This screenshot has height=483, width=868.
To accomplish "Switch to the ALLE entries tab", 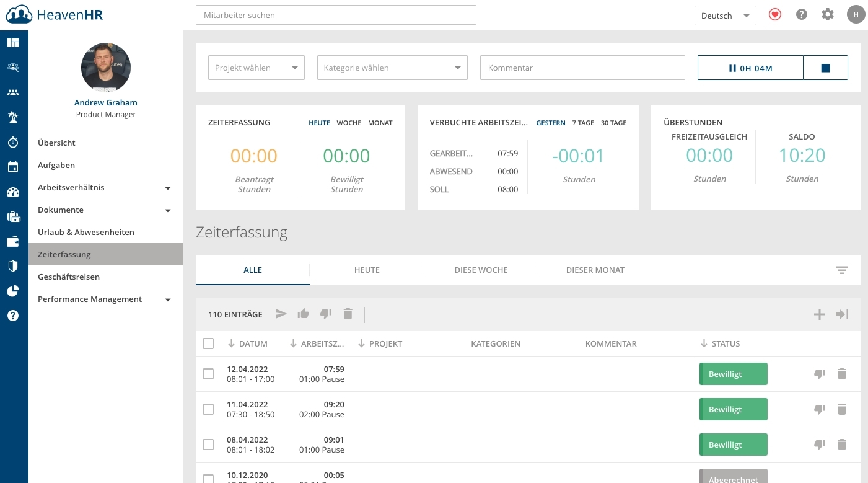I will point(253,270).
